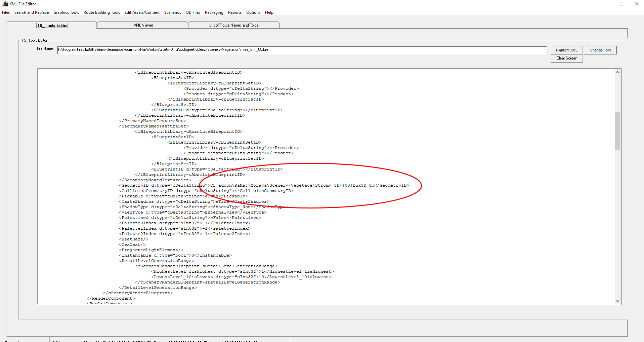644x342 pixels.
Task: Click the opening SecondaryNamedTextureSet tag
Action: (154, 126)
